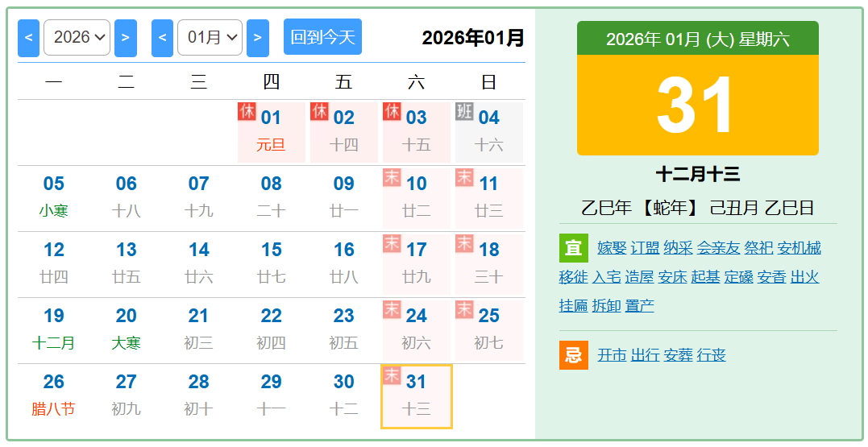Click the next year arrow button

click(125, 38)
